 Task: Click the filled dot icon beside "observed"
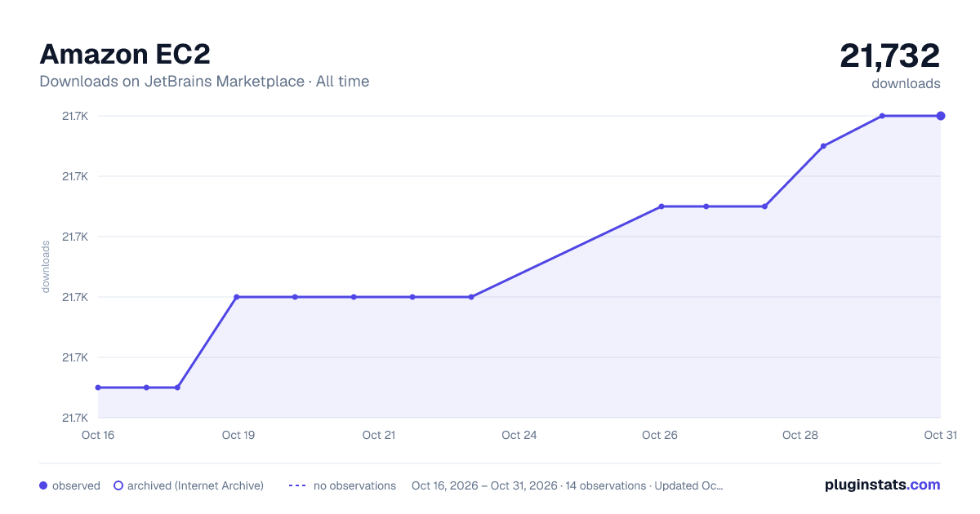point(43,485)
